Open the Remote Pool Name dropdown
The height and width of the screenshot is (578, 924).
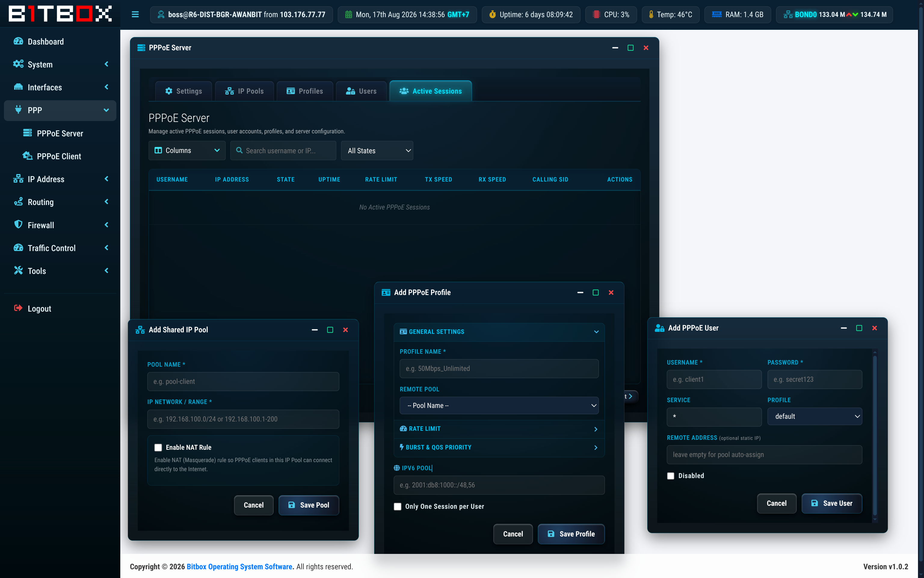coord(499,406)
